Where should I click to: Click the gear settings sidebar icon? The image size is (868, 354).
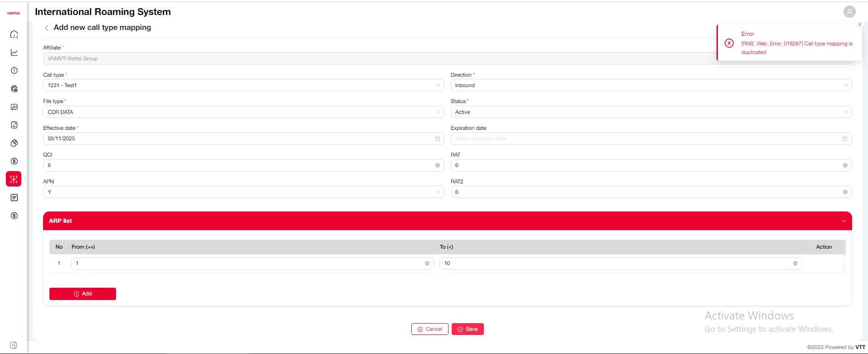coord(14,89)
